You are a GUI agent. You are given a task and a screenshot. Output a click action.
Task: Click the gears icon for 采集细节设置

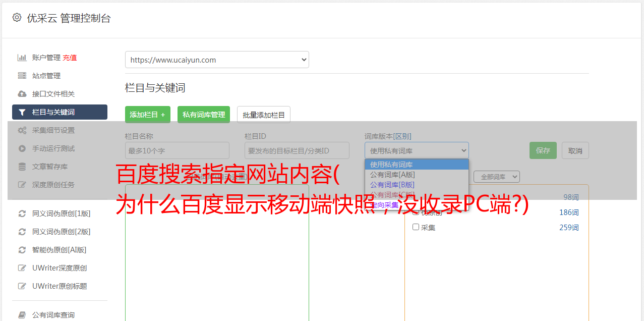pyautogui.click(x=22, y=130)
